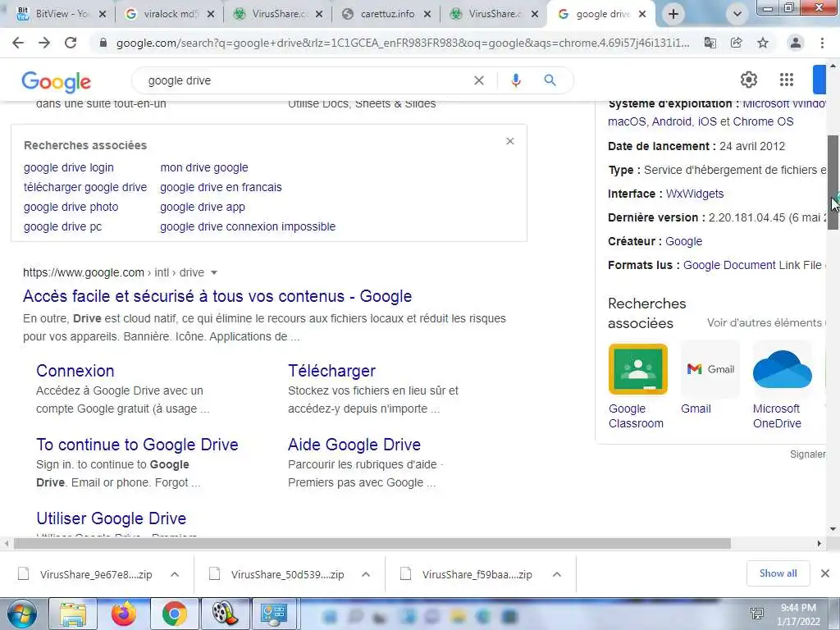
Task: Reload the current page
Action: click(71, 43)
